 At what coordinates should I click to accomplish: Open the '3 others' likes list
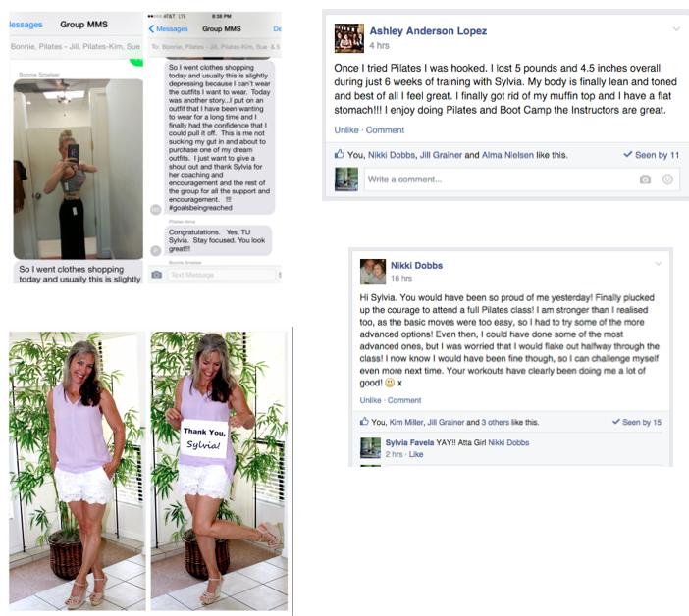pyautogui.click(x=496, y=422)
